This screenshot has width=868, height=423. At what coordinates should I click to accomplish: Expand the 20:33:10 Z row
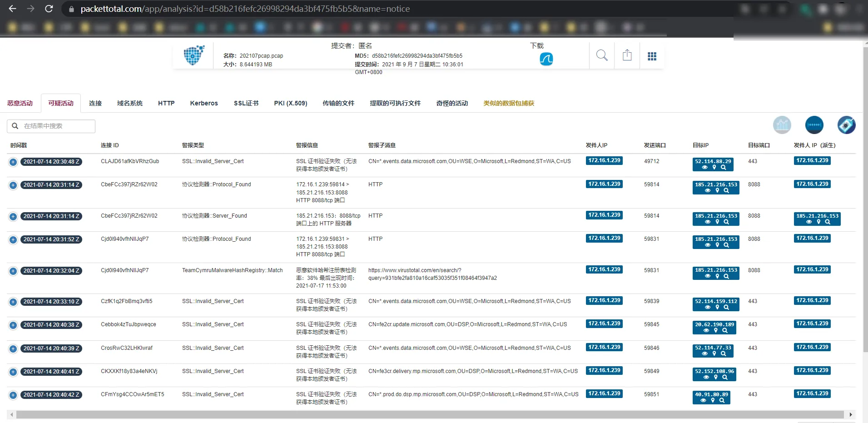point(13,302)
